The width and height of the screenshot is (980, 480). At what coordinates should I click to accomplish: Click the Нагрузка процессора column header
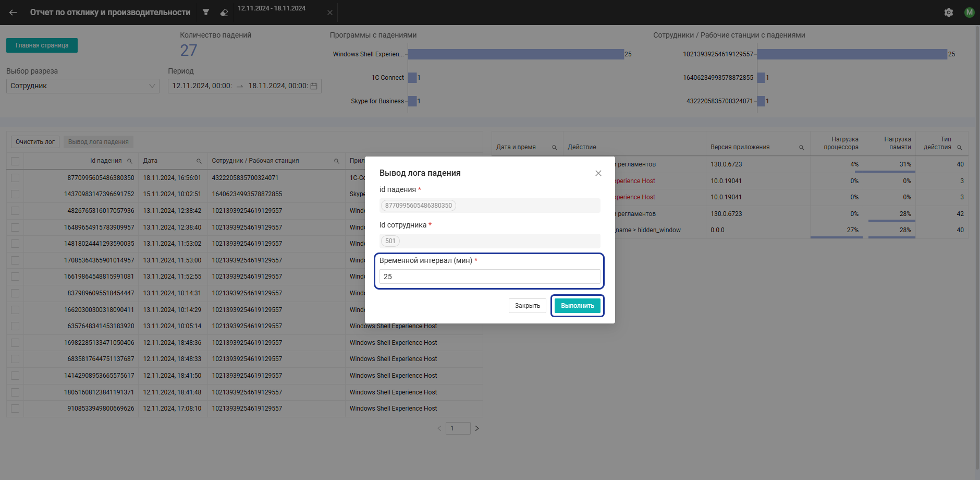(837, 143)
